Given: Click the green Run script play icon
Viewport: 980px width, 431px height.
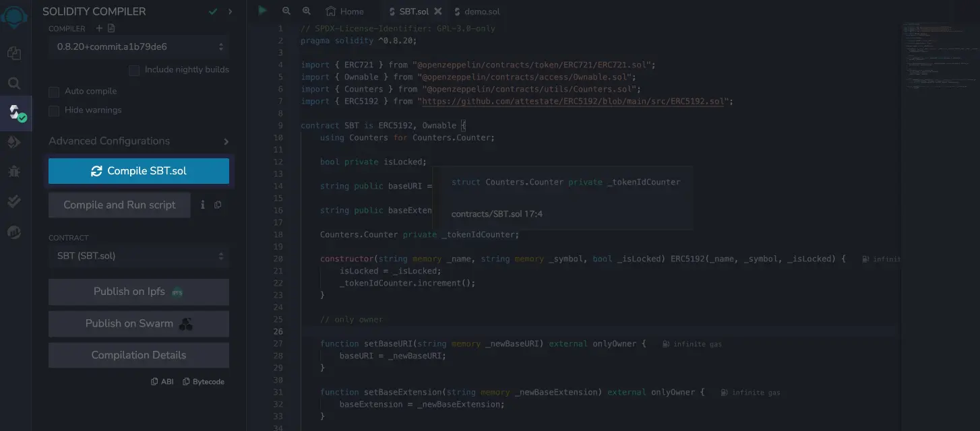Looking at the screenshot, I should [x=262, y=11].
